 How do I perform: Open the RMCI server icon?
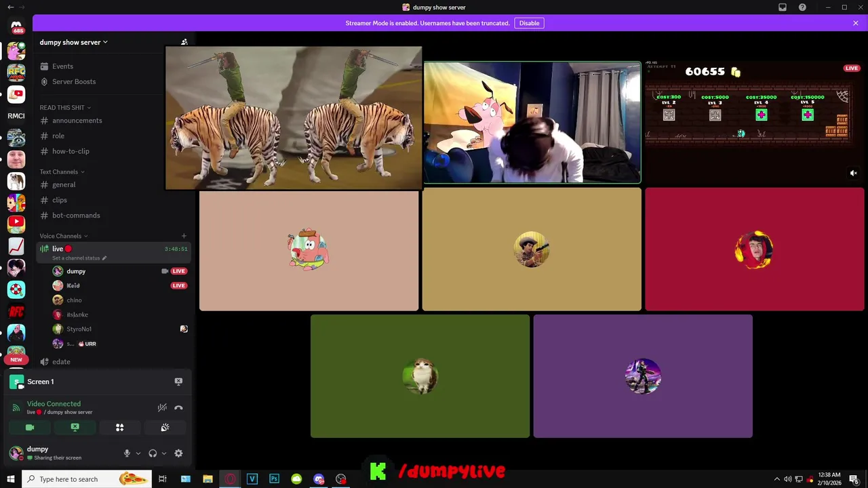point(16,116)
